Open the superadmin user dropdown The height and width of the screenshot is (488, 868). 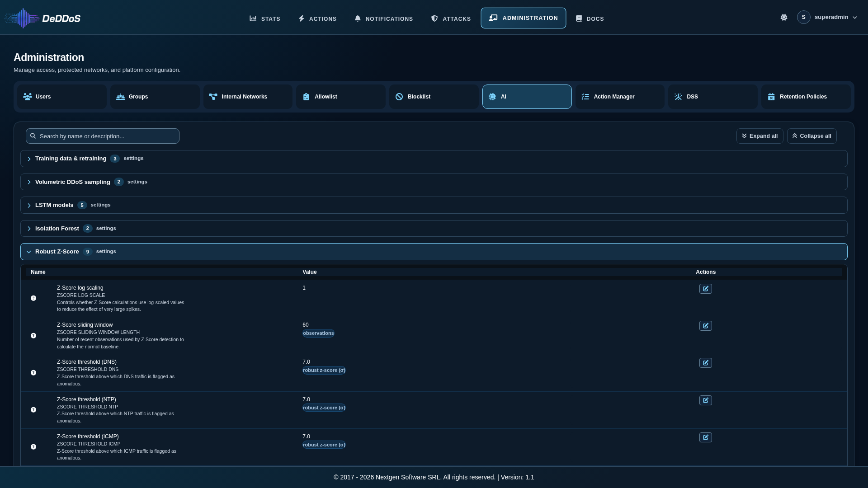827,17
